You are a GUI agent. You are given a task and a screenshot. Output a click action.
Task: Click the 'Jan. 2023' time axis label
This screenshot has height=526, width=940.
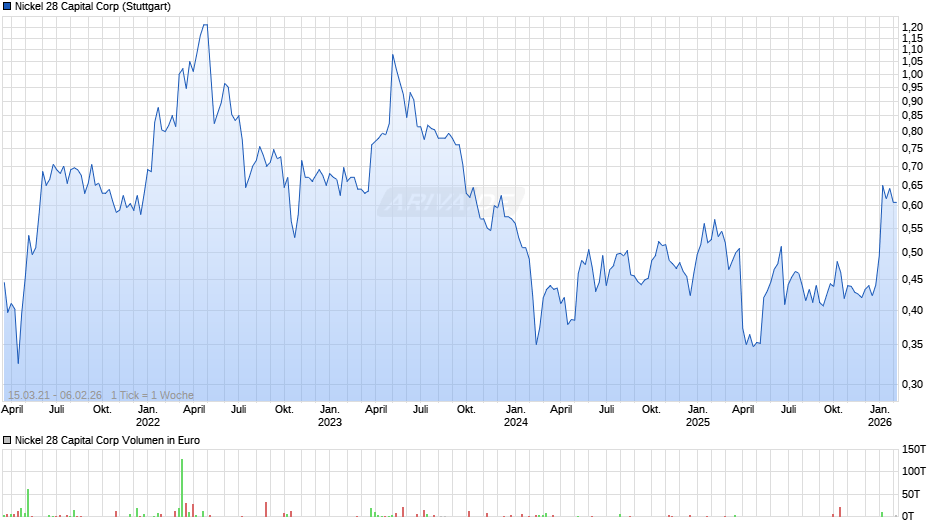(x=330, y=416)
